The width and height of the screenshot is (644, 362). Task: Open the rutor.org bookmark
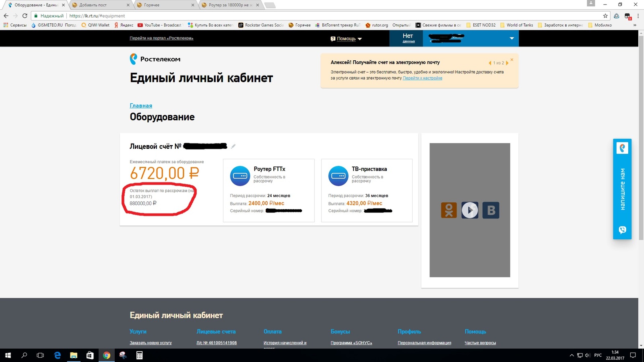pos(377,25)
